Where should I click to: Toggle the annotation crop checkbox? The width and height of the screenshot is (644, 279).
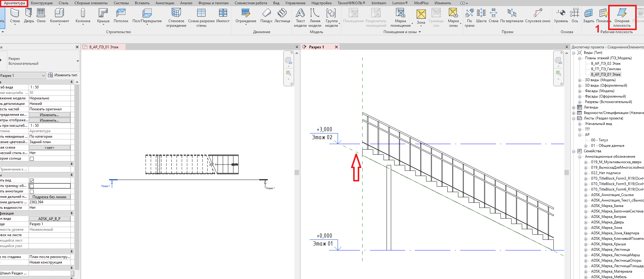(32, 191)
